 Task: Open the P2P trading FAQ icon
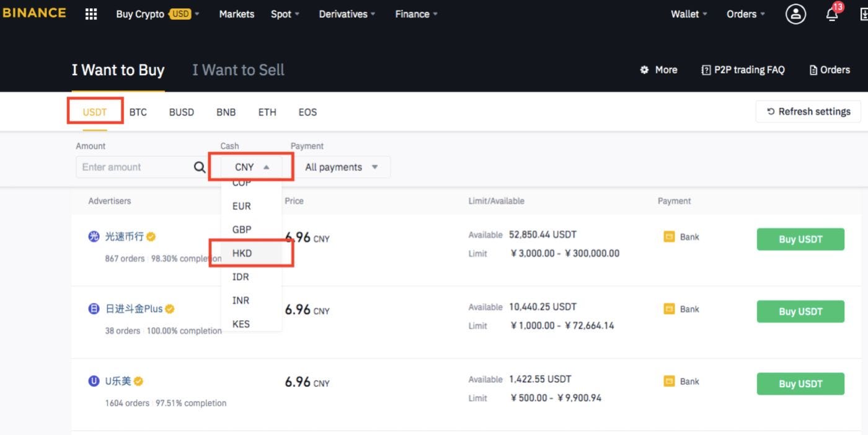706,70
